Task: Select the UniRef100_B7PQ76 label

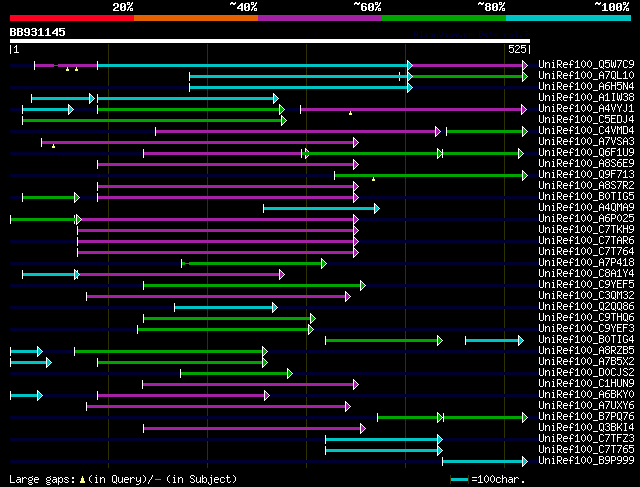Action: tap(586, 417)
